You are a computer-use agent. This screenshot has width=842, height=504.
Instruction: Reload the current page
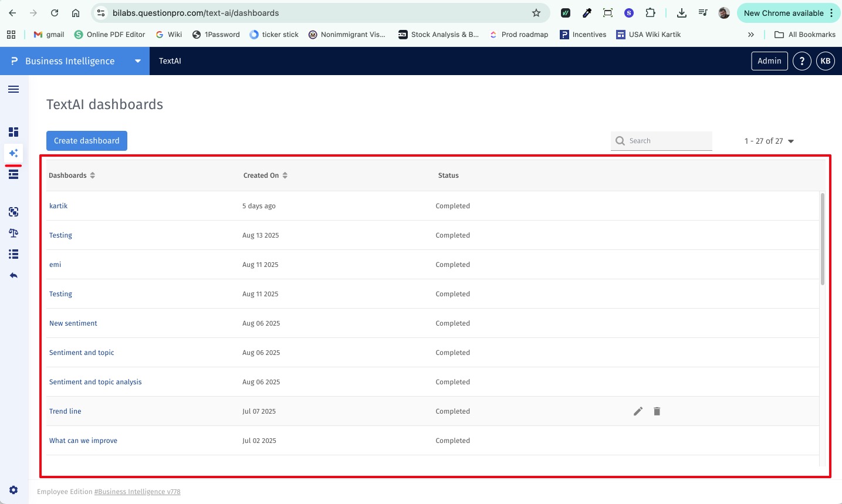click(55, 13)
